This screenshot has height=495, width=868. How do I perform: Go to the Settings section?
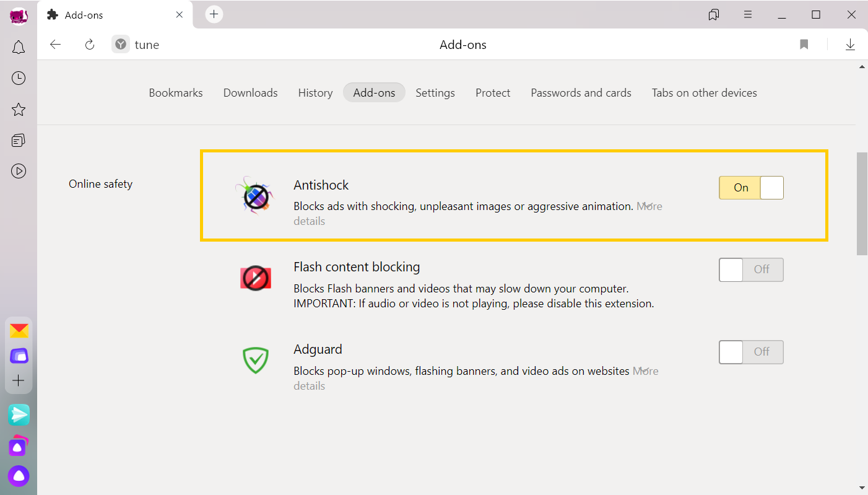coord(435,93)
